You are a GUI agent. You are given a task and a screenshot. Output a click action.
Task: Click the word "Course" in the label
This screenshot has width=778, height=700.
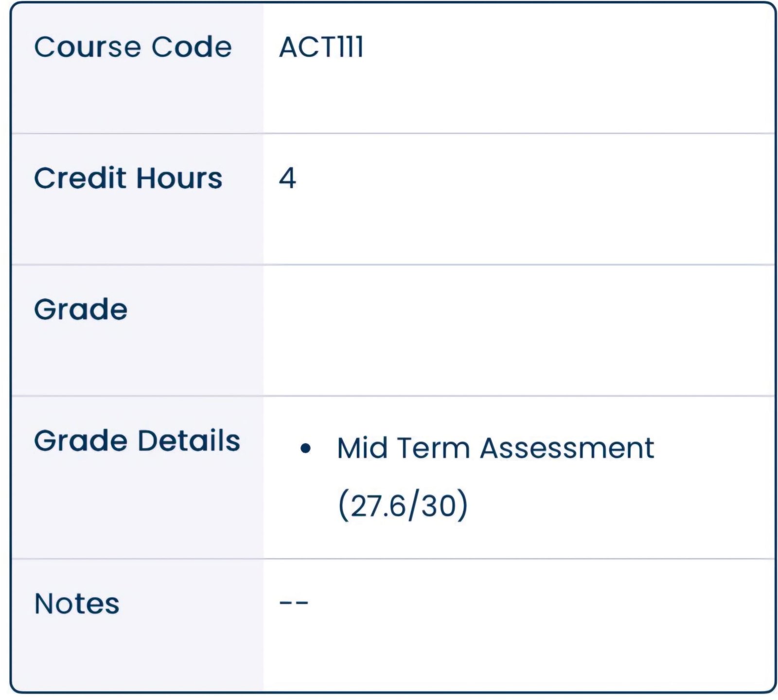[88, 47]
